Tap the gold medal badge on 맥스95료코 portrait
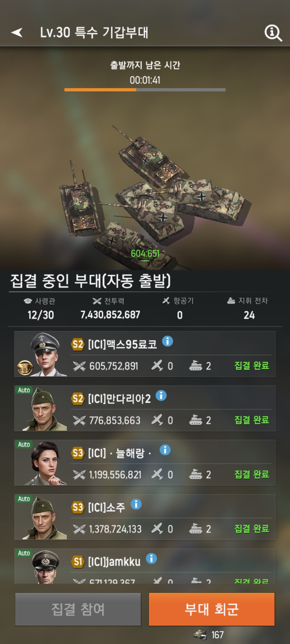 pyautogui.click(x=25, y=368)
